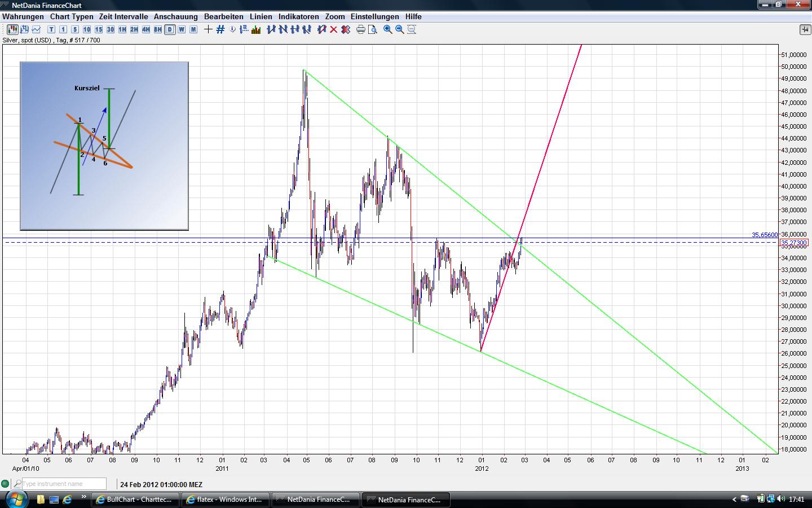
Task: Expand the Chart Typen menu
Action: pyautogui.click(x=72, y=17)
